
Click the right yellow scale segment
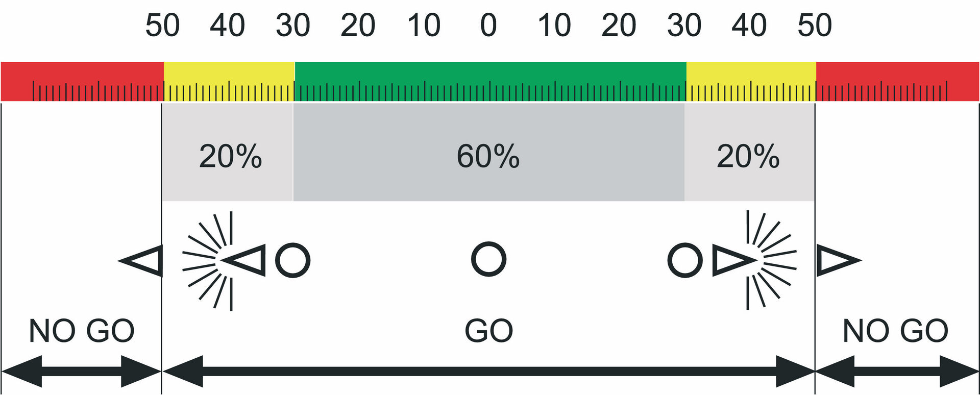tap(751, 82)
